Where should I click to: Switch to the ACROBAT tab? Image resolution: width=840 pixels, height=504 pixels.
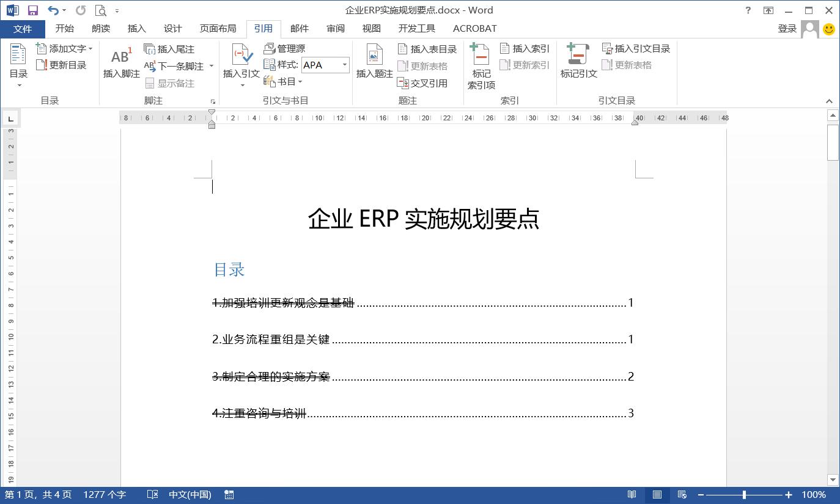pos(475,29)
